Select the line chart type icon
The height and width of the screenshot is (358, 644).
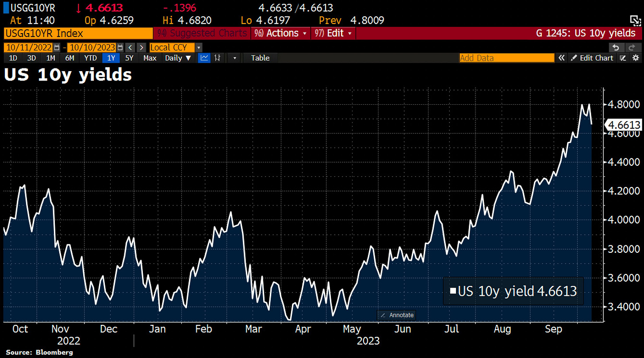point(204,58)
